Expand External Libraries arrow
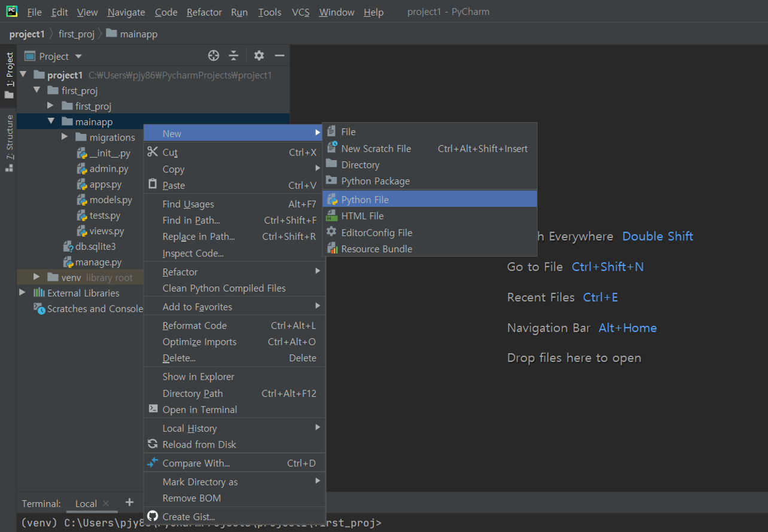 tap(22, 292)
